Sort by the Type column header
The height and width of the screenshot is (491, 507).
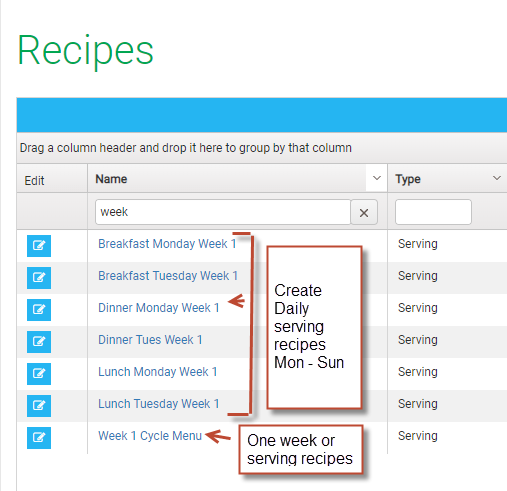tap(408, 179)
